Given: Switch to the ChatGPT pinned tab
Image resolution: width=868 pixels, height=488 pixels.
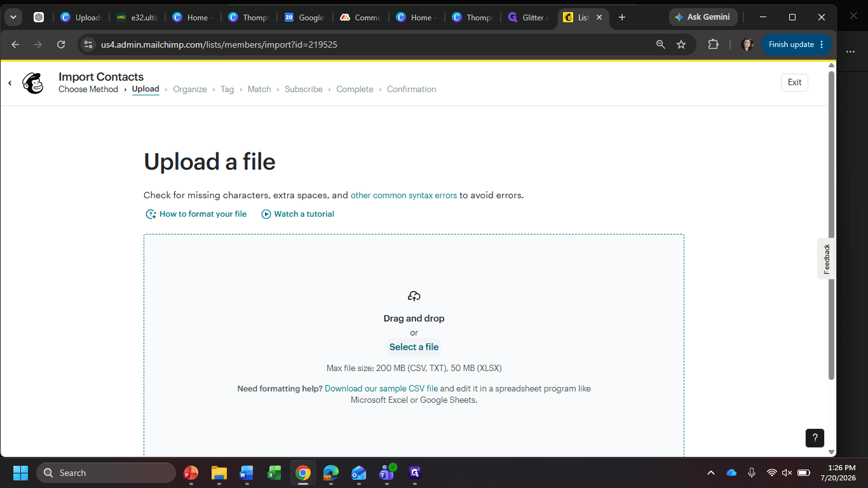Looking at the screenshot, I should pos(39,18).
